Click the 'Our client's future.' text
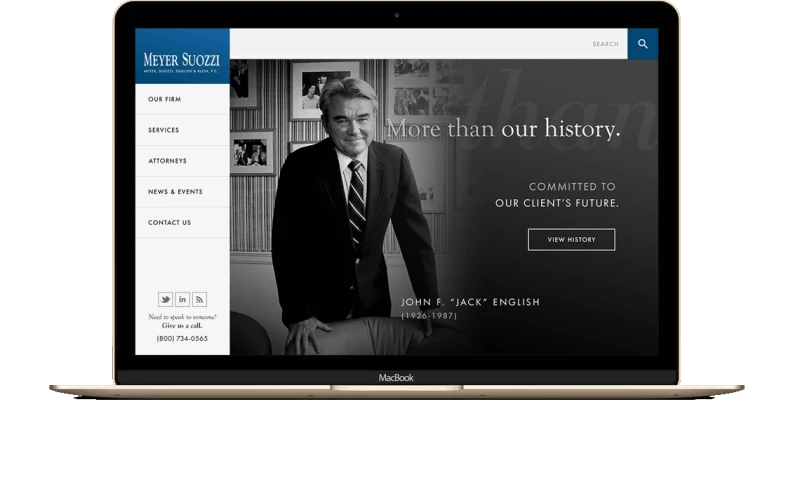Image resolution: width=800 pixels, height=480 pixels. [x=557, y=203]
